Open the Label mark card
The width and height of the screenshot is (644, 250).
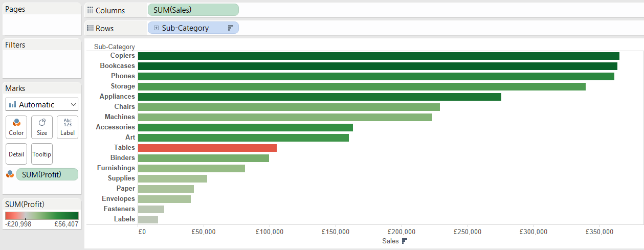click(68, 127)
